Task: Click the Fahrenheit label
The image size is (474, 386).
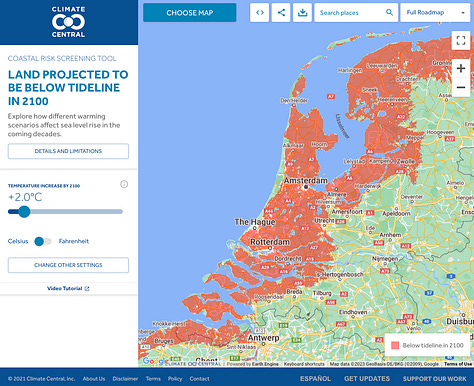Action: click(74, 241)
